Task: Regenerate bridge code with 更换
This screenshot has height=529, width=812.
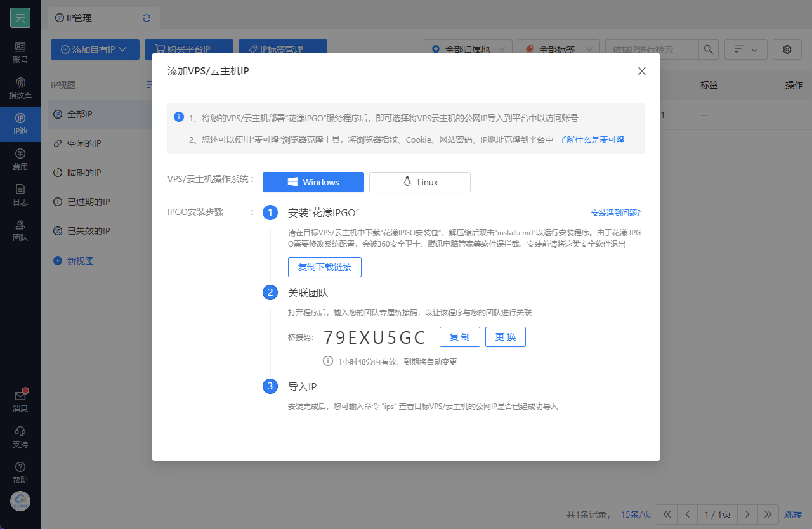Action: 506,337
